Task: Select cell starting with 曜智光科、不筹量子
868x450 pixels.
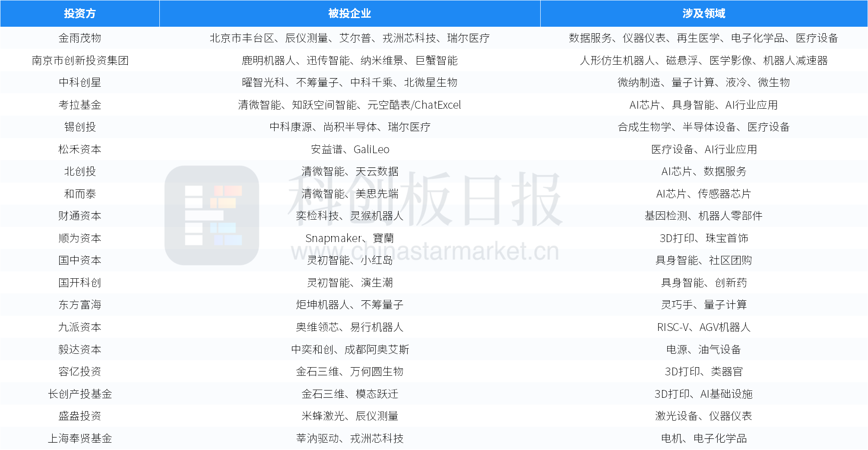Action: click(x=350, y=82)
